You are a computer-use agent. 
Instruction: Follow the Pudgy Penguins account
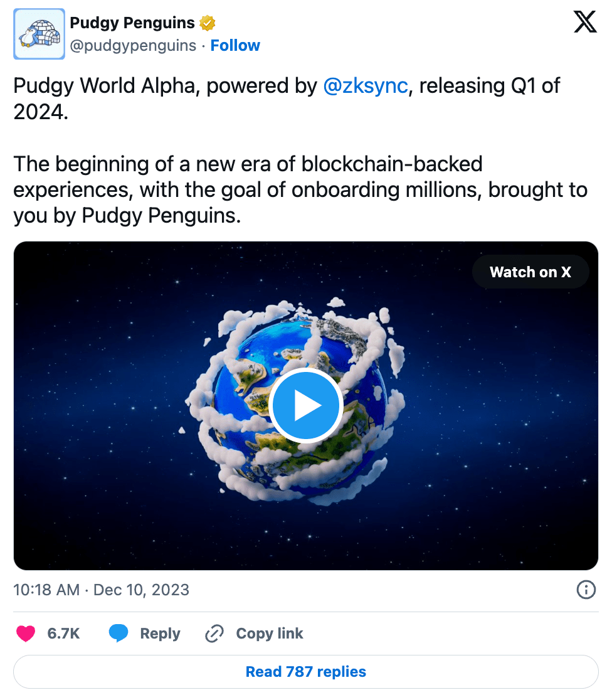pyautogui.click(x=235, y=46)
